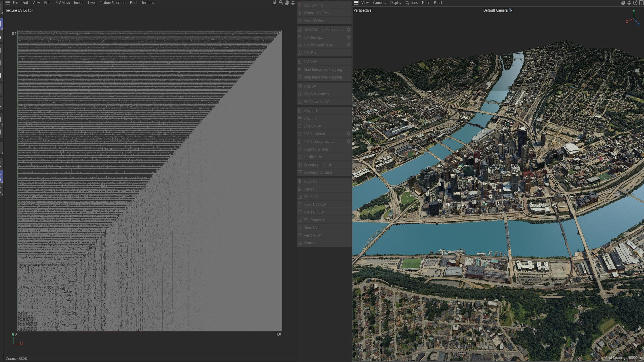Open the Layer menu
This screenshot has width=644, height=362.
pos(92,3)
